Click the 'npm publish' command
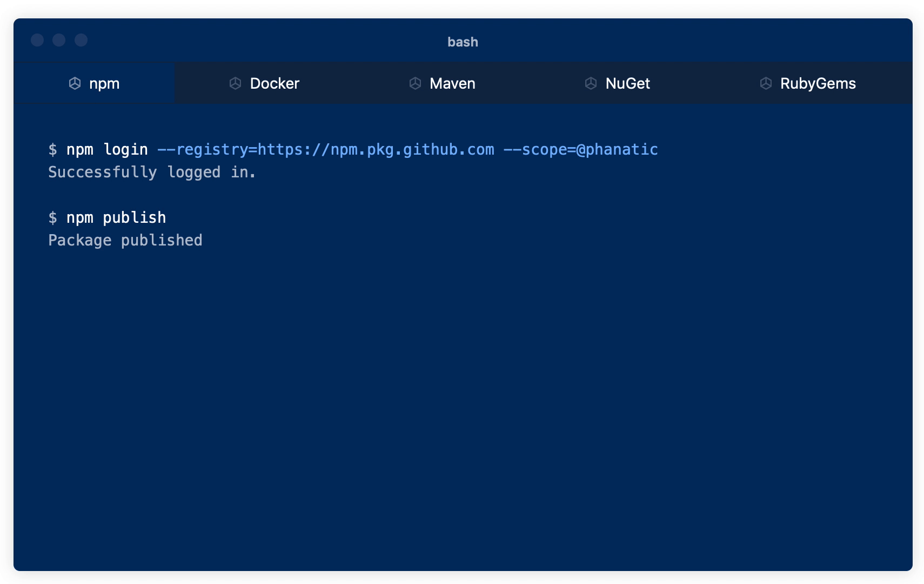The height and width of the screenshot is (584, 924). [x=116, y=218]
